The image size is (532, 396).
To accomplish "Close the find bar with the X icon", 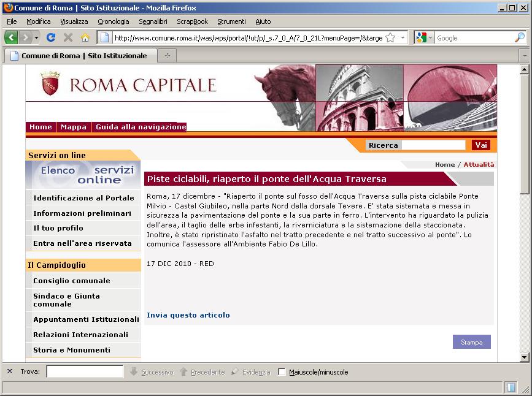I will (x=10, y=371).
